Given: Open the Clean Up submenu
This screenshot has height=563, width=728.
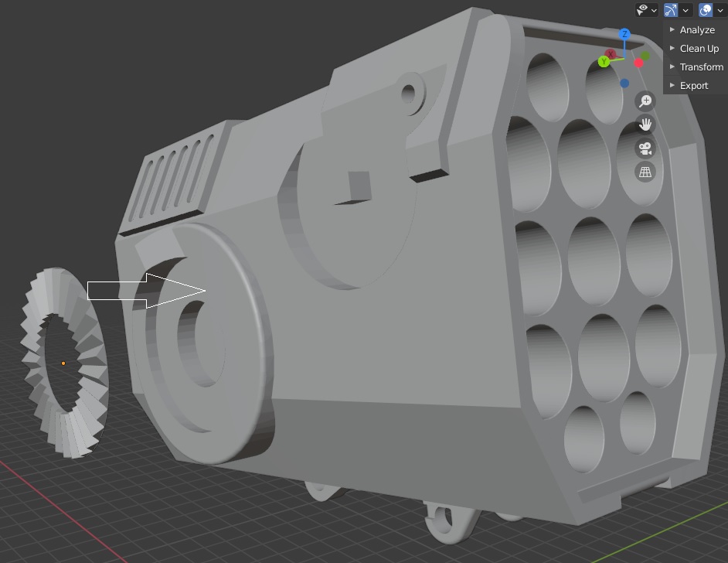Looking at the screenshot, I should tap(699, 48).
